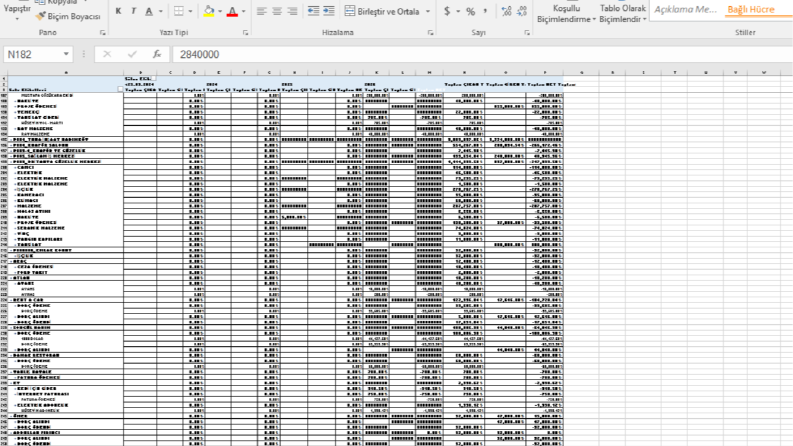Open fill color palette dropdown arrow
The width and height of the screenshot is (793, 446).
[220, 11]
